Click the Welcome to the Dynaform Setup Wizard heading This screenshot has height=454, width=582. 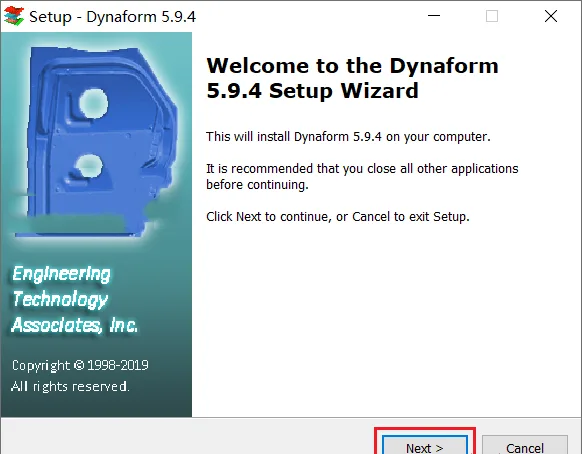(352, 78)
